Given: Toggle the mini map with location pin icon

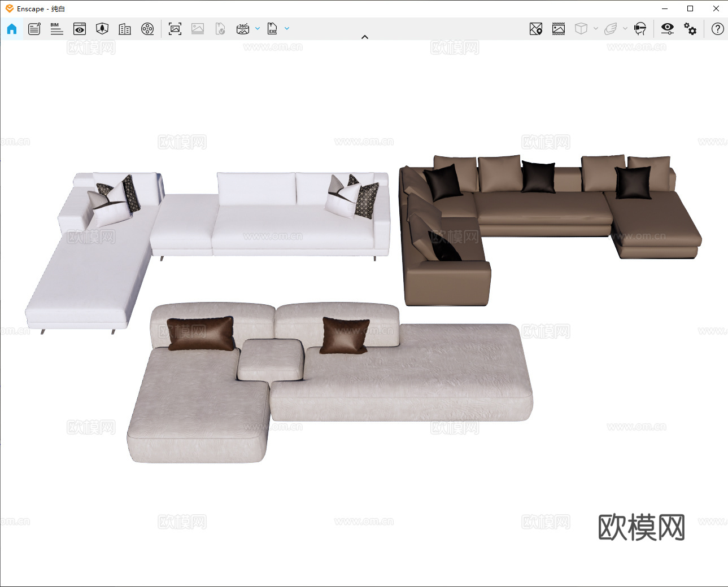Looking at the screenshot, I should coord(536,29).
